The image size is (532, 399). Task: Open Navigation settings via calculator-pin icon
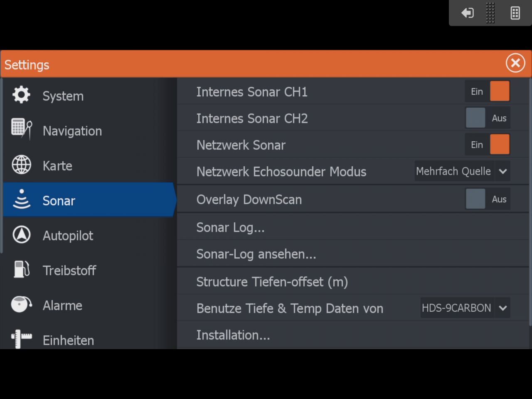point(22,129)
